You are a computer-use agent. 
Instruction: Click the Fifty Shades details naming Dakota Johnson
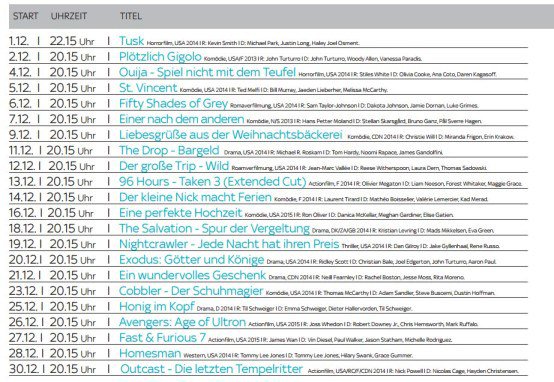tap(354, 106)
